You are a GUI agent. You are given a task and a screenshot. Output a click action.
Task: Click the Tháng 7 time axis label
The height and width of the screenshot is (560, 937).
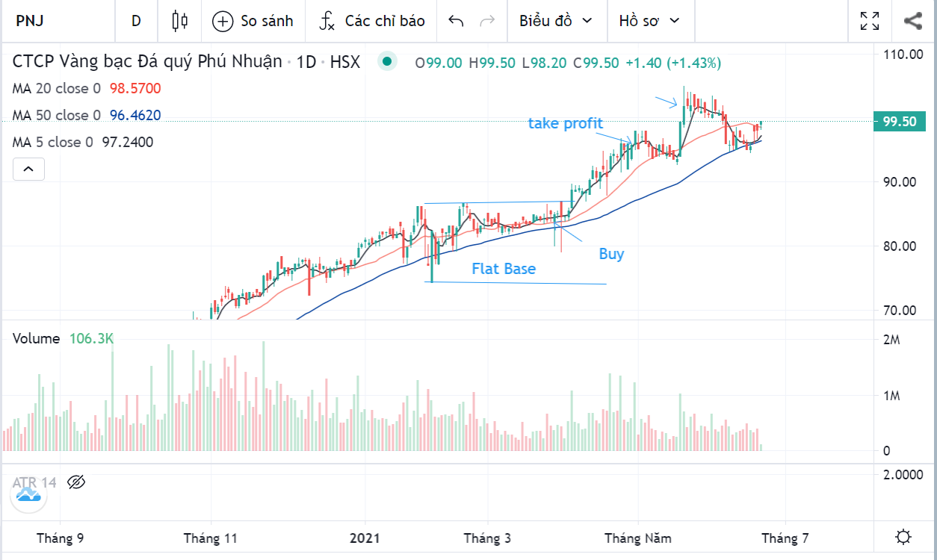click(x=785, y=538)
